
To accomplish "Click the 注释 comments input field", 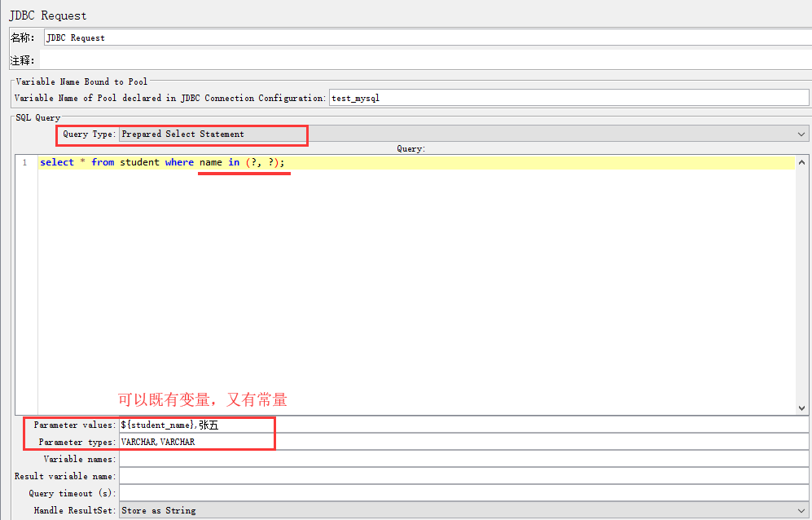I will pyautogui.click(x=424, y=60).
